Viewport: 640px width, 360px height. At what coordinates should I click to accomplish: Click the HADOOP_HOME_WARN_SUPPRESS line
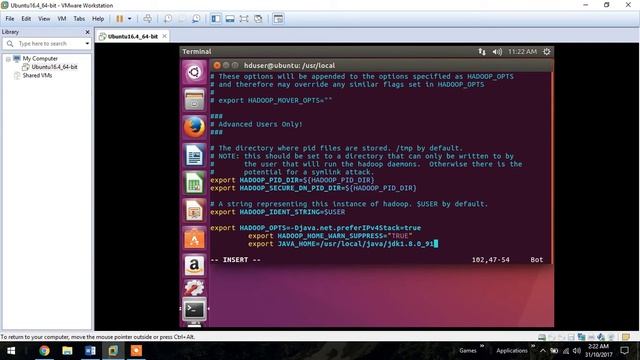330,236
